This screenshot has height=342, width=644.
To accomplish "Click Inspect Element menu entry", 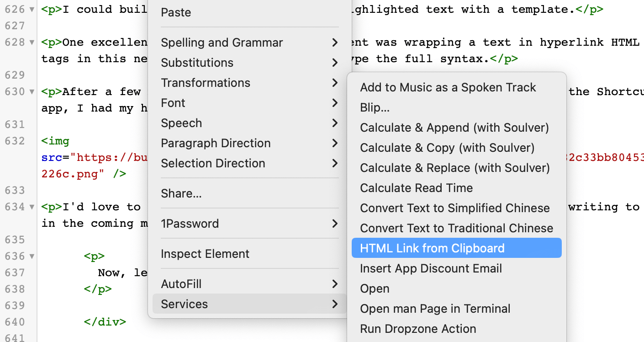I will pyautogui.click(x=205, y=254).
